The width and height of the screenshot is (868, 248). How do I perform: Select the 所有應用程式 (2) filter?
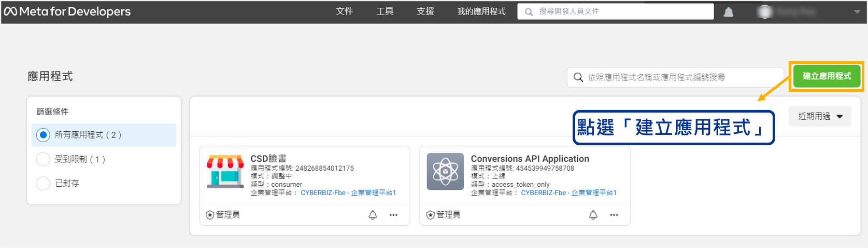coord(104,135)
